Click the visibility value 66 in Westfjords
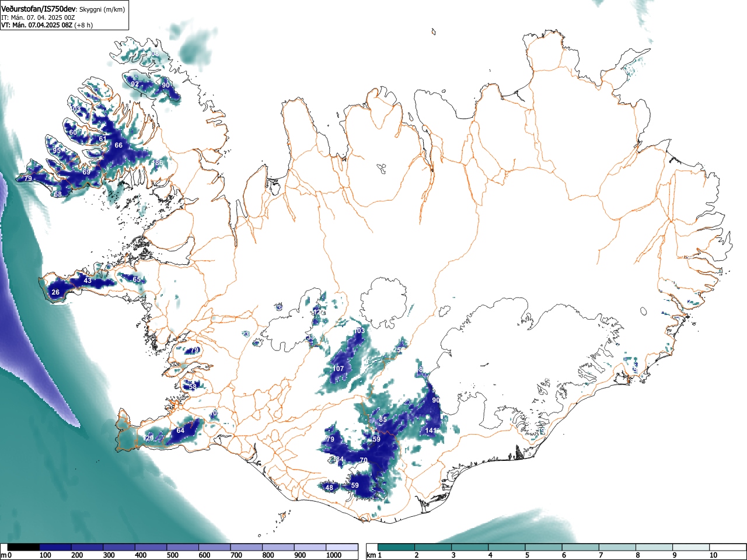 (x=118, y=145)
